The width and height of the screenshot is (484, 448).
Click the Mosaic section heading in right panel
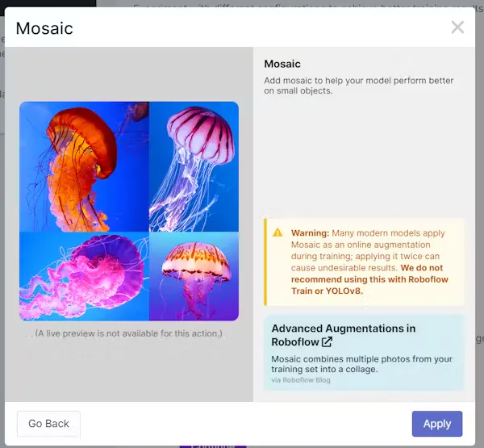tap(282, 64)
